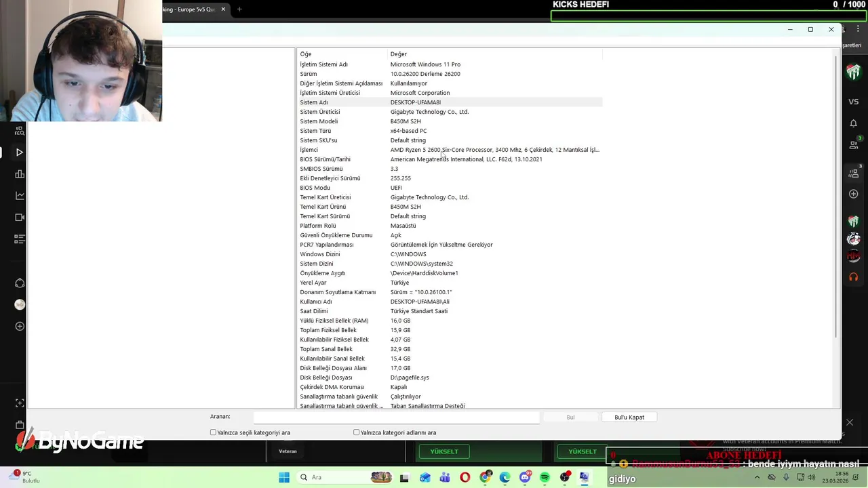The width and height of the screenshot is (868, 488).
Task: Open the video camera icon in sidebar
Action: point(20,218)
